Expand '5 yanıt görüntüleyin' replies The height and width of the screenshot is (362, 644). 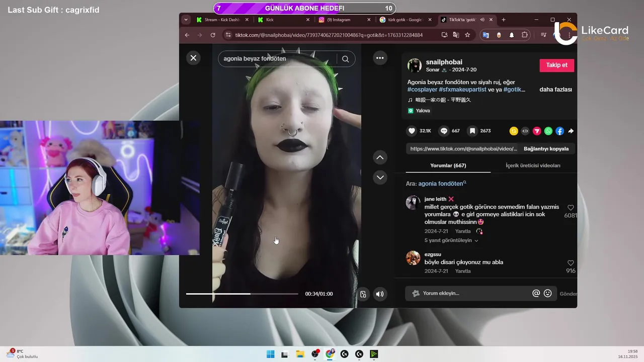click(451, 240)
